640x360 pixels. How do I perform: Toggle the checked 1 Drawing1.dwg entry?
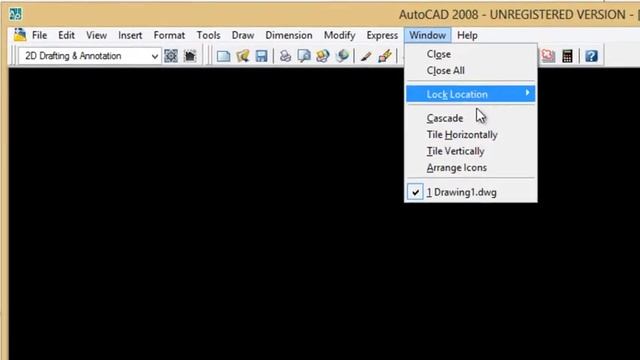click(471, 192)
